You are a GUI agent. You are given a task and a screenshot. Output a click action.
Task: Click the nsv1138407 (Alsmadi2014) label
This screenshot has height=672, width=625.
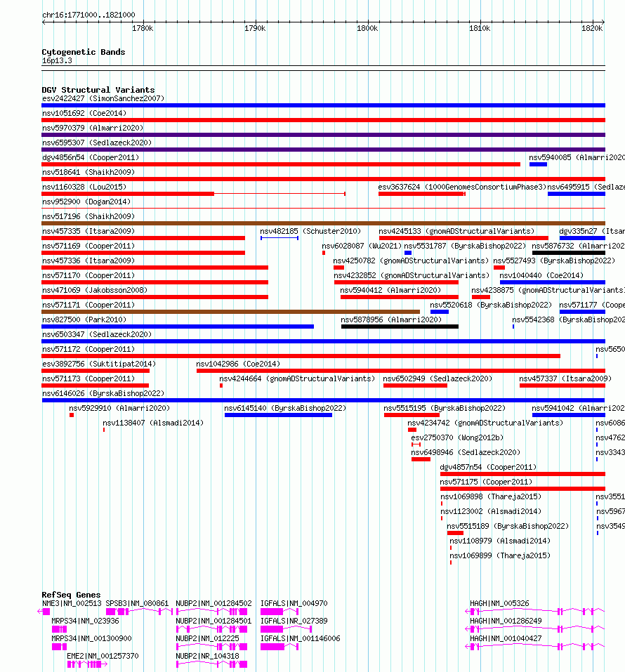(x=154, y=423)
